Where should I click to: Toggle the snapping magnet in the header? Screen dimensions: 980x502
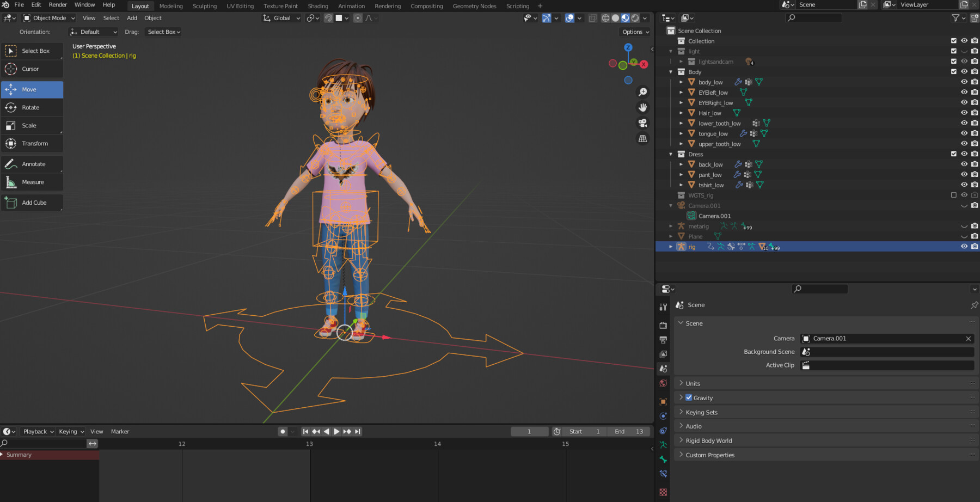pyautogui.click(x=328, y=18)
